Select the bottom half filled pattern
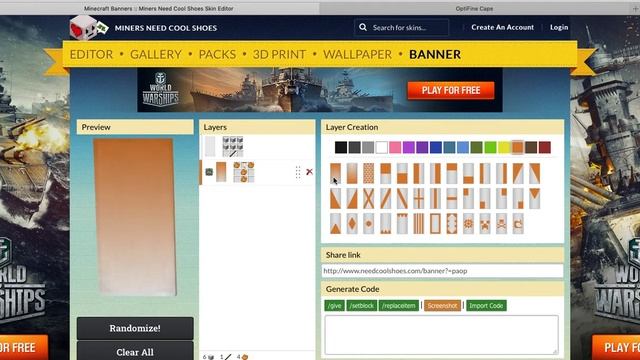 [x=402, y=173]
